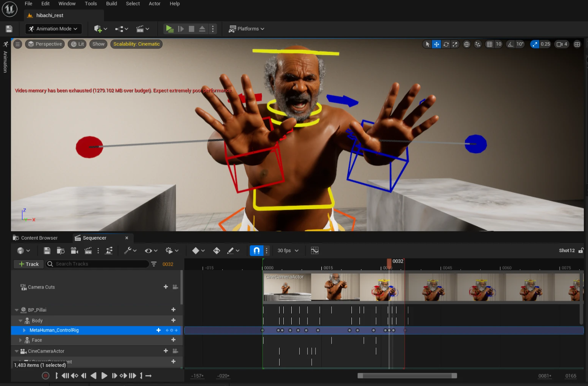The image size is (588, 386).
Task: Select the scale transform tool
Action: pyautogui.click(x=455, y=44)
